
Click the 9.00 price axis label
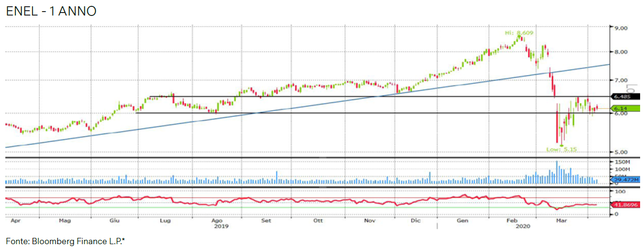pos(621,28)
